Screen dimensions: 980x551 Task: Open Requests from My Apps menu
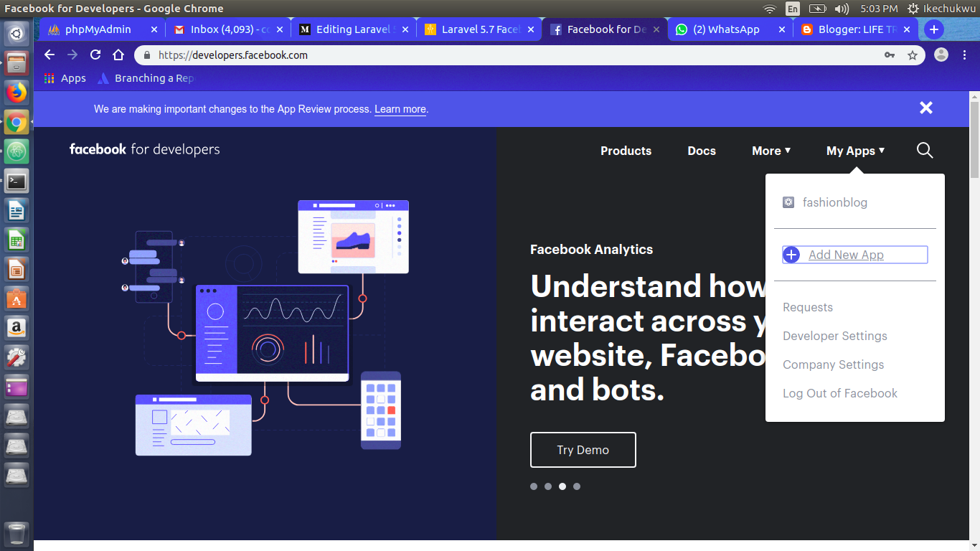click(808, 307)
